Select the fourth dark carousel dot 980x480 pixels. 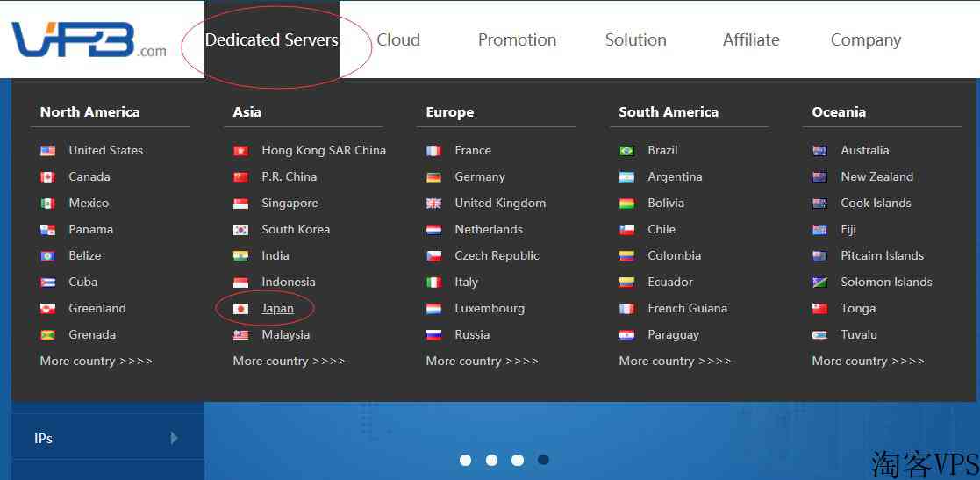pos(544,460)
